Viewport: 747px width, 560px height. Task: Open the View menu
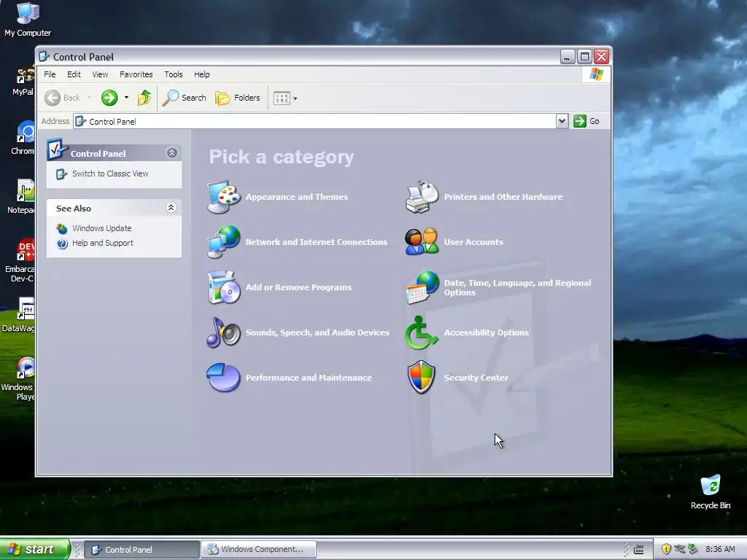(100, 74)
